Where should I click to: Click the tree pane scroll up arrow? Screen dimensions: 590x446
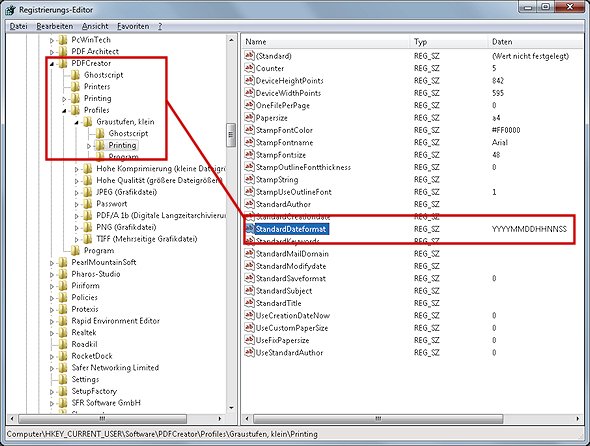[x=231, y=40]
